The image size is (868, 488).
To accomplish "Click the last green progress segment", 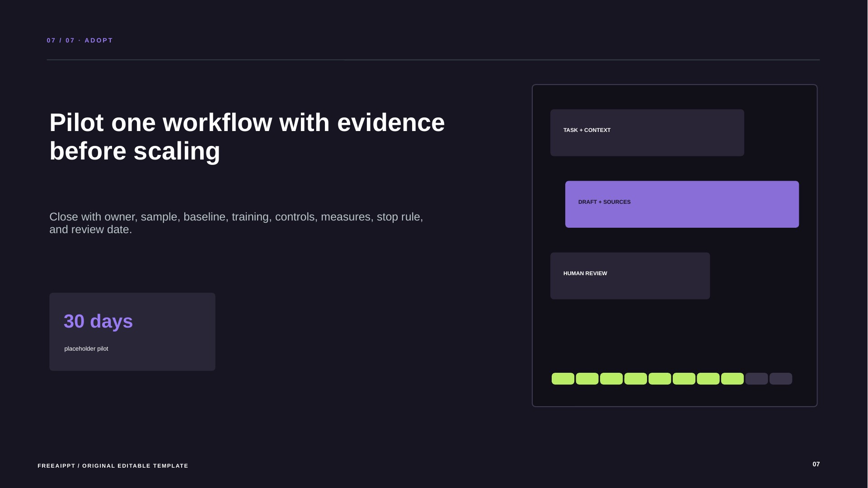I will click(x=732, y=379).
